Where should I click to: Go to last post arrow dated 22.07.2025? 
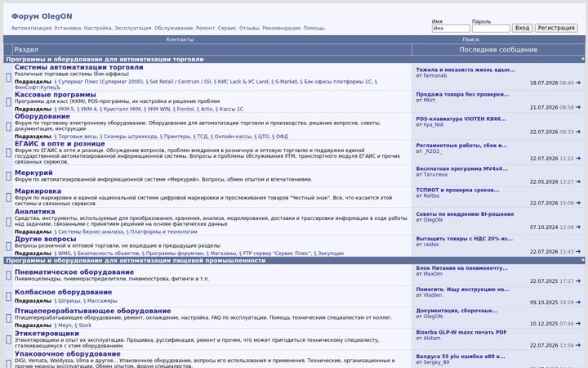click(x=578, y=280)
